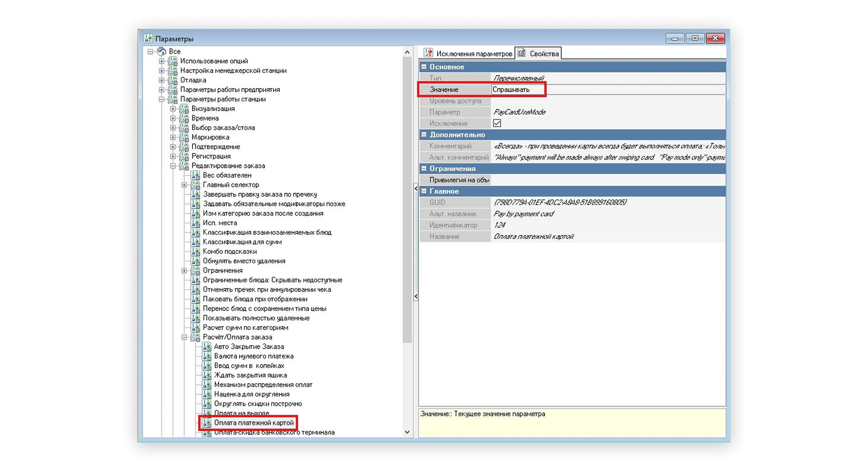Click the icon beside Механизм распределения оплат
The image size is (868, 471).
[207, 385]
